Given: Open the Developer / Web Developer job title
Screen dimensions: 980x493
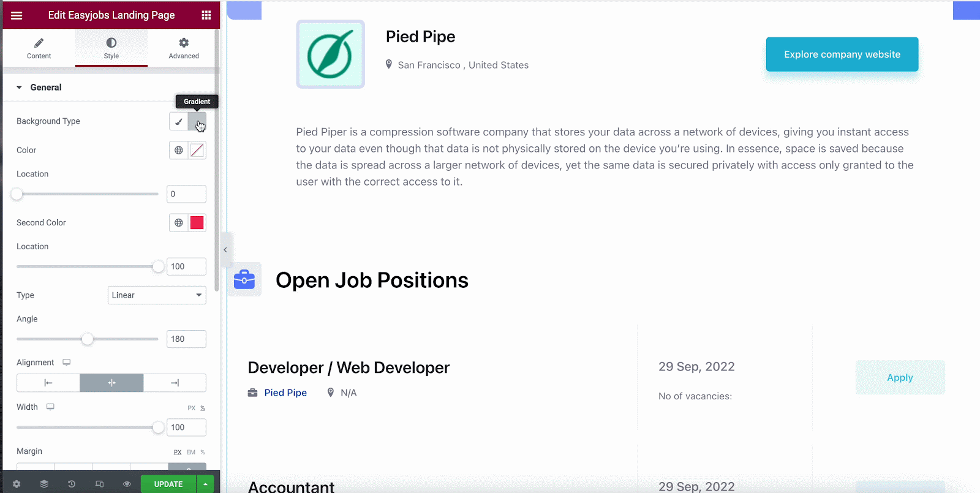Looking at the screenshot, I should click(349, 367).
